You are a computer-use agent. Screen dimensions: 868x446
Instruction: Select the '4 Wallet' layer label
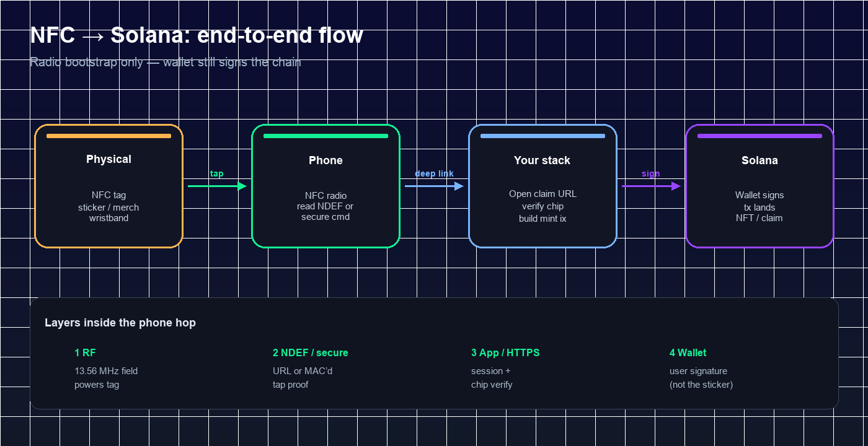tap(688, 352)
